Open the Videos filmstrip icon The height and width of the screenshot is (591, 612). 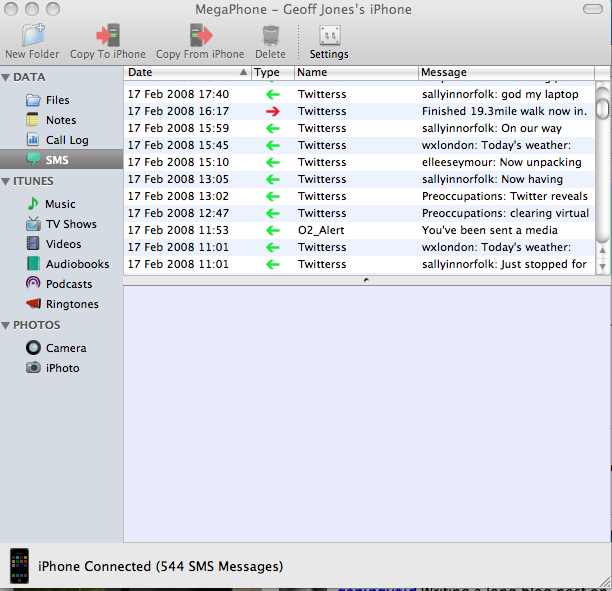[33, 243]
